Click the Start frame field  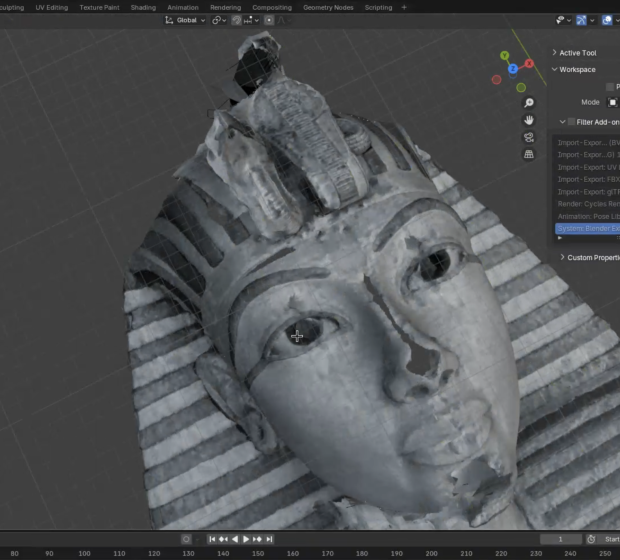tap(611, 539)
